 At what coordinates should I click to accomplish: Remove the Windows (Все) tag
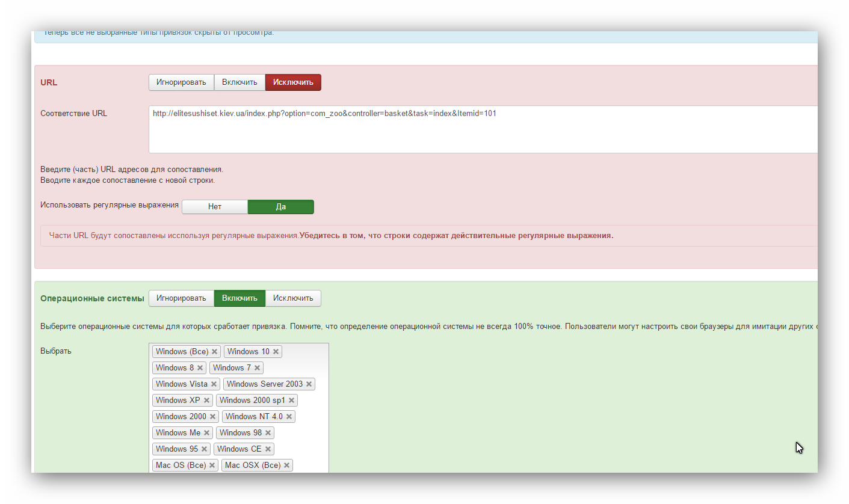point(214,352)
